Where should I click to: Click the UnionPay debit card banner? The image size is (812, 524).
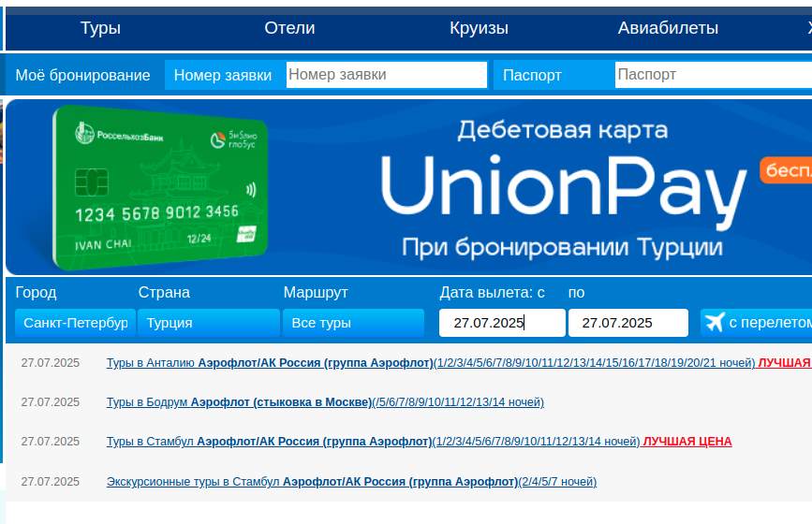point(409,187)
